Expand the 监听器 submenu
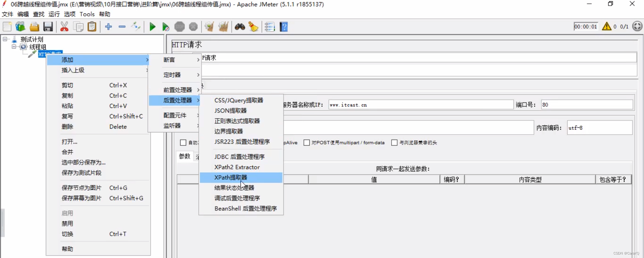 click(x=175, y=126)
